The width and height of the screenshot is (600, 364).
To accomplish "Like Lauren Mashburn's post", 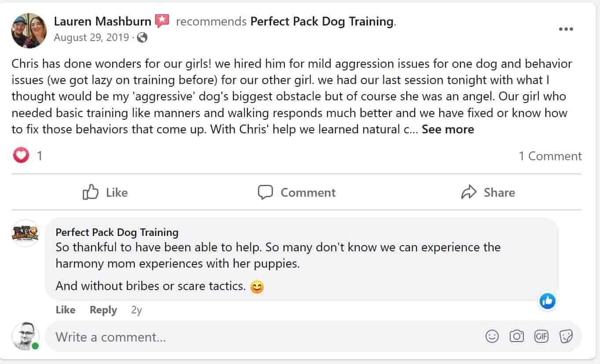I will coord(105,192).
